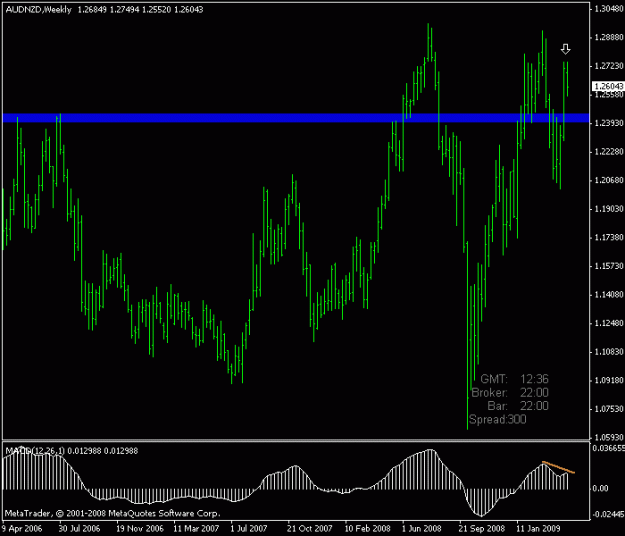Viewport: 625px width, 536px height.
Task: Click the 1.27230 price axis label
Action: tap(609, 66)
